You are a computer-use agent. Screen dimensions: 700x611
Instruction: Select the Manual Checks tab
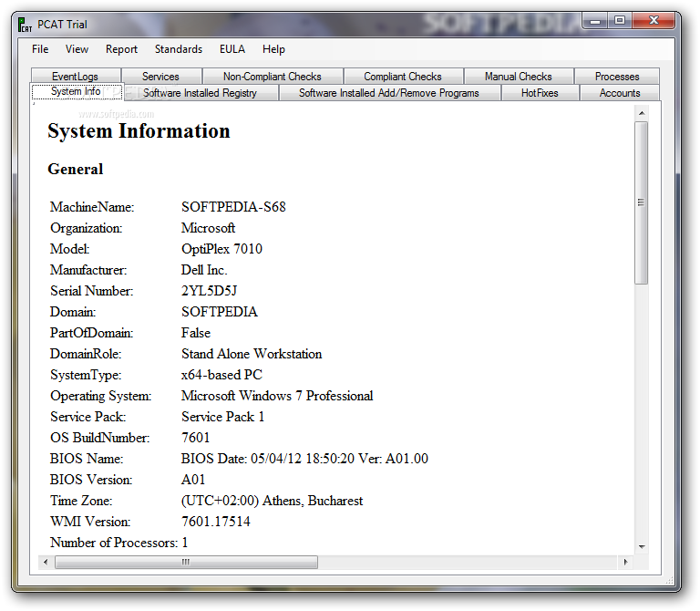(519, 77)
